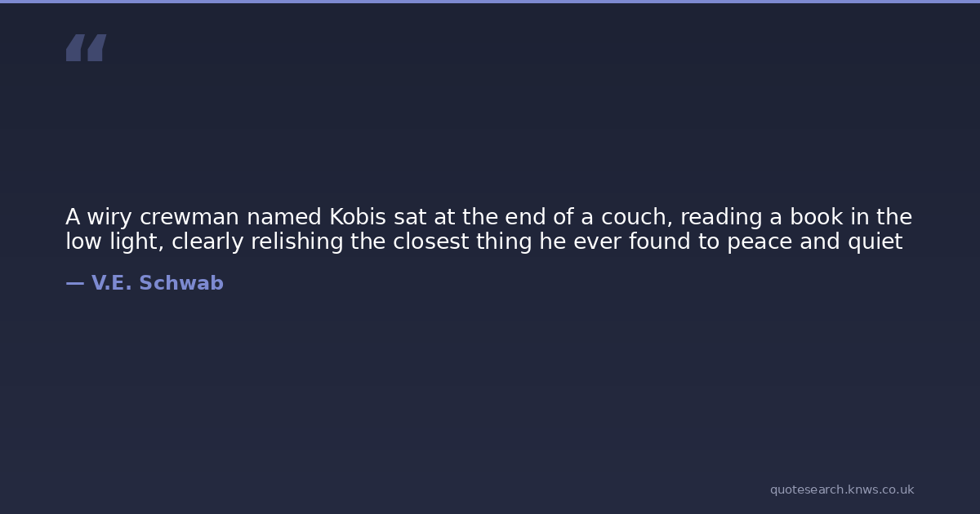Click the purple accent bar at top
This screenshot has width=980, height=514.
point(490,2)
